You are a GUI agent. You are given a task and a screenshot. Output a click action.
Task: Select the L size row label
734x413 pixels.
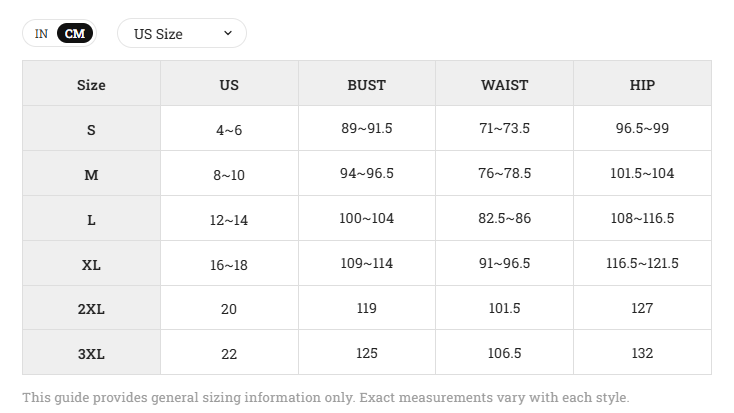[91, 220]
